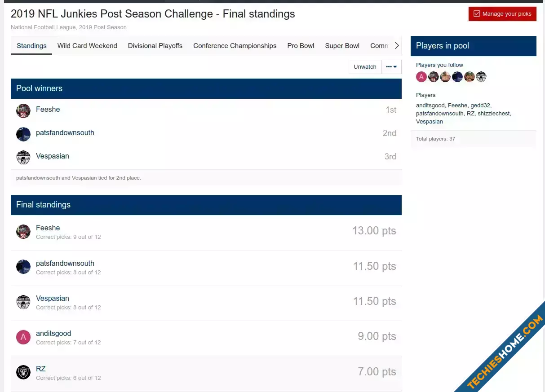Open shizzlechest in the sidebar Players list

[494, 114]
